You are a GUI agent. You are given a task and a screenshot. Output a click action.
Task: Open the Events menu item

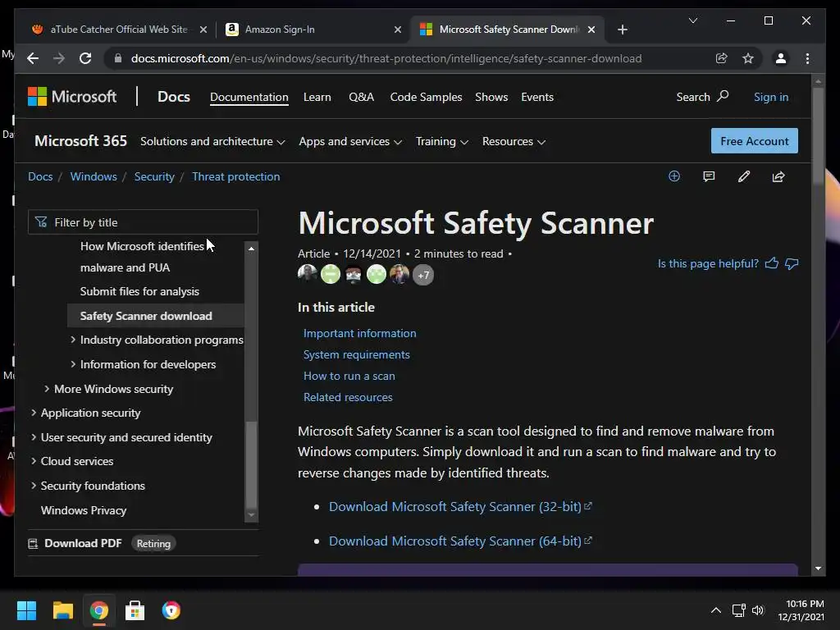(x=537, y=97)
